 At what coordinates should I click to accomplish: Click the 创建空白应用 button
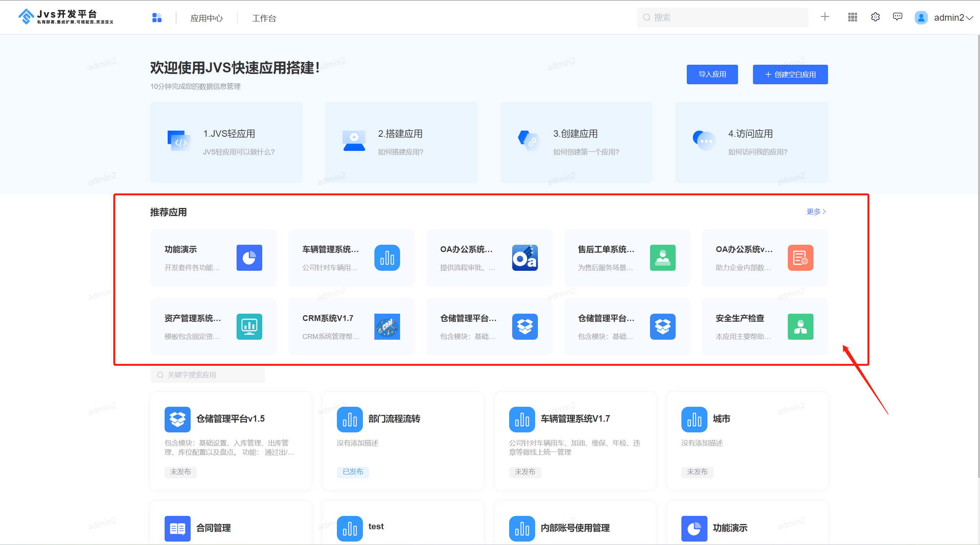[790, 74]
